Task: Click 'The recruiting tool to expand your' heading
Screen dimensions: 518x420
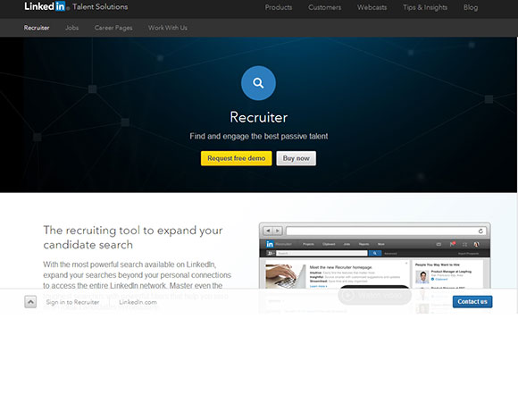Action: click(x=133, y=231)
